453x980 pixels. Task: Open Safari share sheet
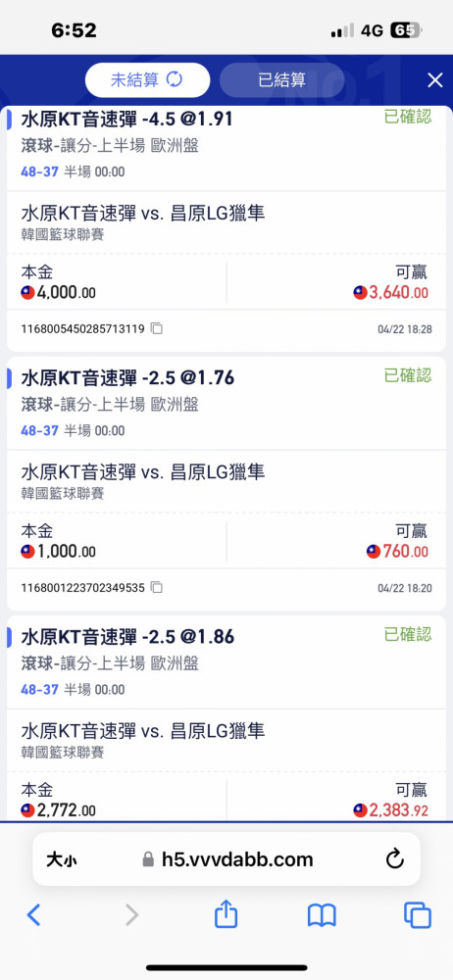226,914
